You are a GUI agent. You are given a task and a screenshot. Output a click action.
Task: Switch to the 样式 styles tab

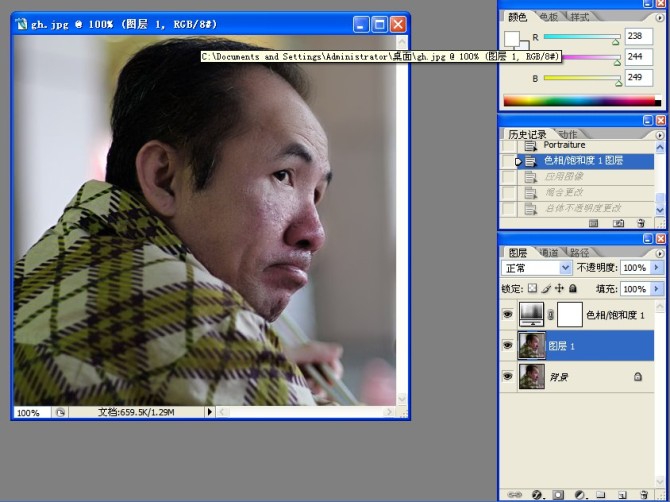coord(579,17)
